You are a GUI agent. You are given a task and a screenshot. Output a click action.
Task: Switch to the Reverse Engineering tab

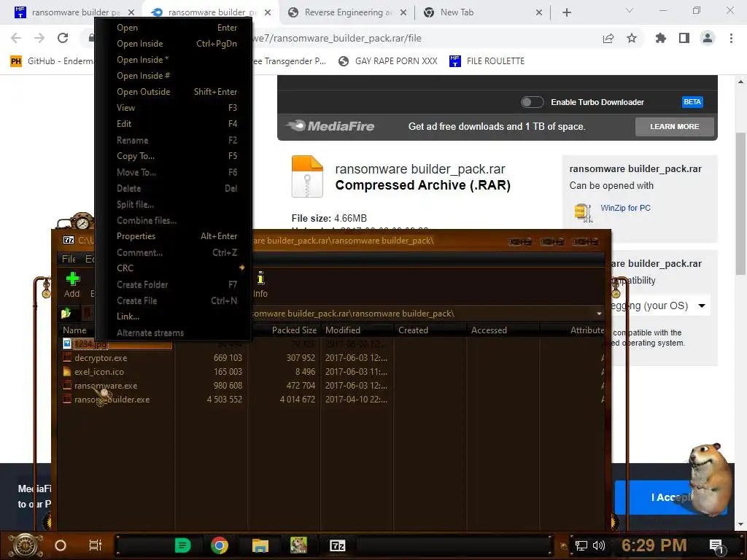pyautogui.click(x=347, y=12)
